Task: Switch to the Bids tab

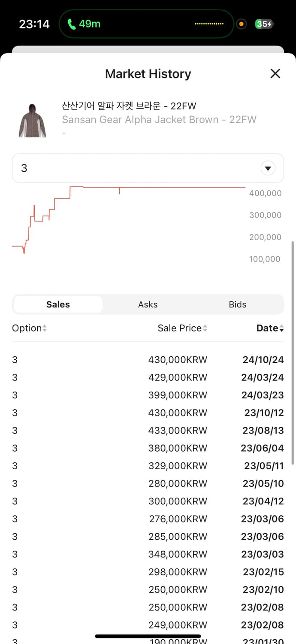Action: coord(237,304)
